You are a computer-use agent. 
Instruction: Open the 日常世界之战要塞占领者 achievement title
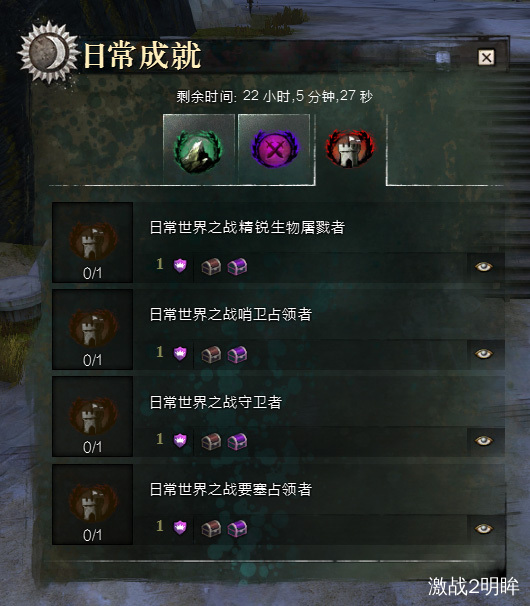231,490
